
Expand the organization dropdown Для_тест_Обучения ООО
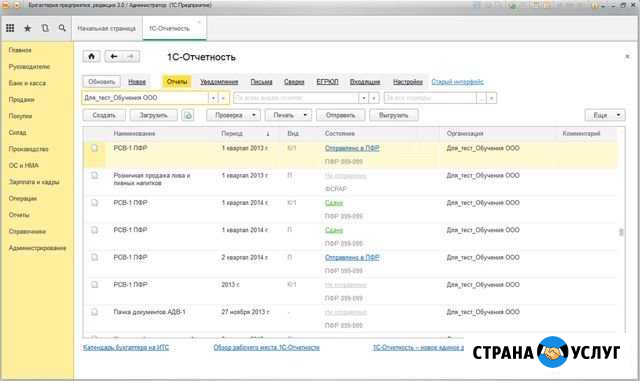(213, 98)
